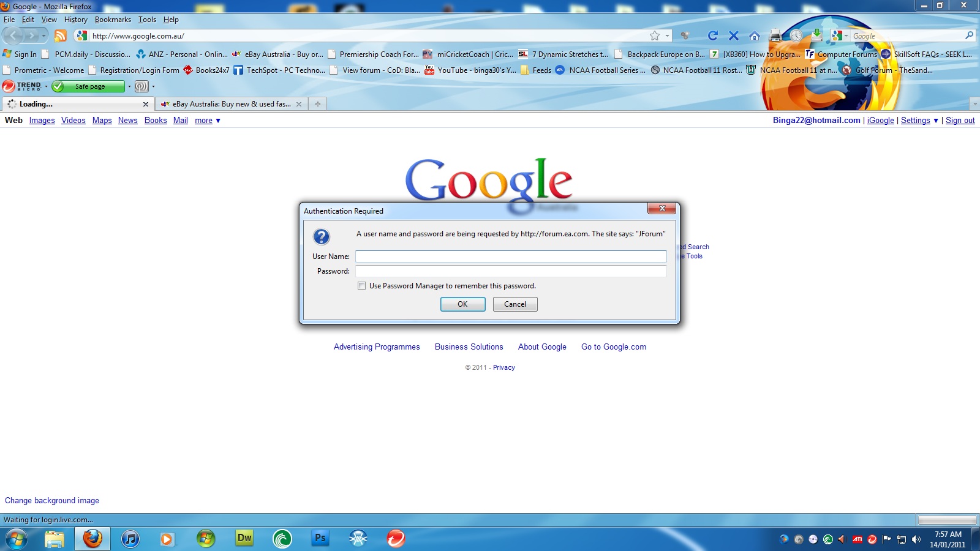Open the list all tabs dropdown
This screenshot has width=980, height=551.
click(974, 104)
